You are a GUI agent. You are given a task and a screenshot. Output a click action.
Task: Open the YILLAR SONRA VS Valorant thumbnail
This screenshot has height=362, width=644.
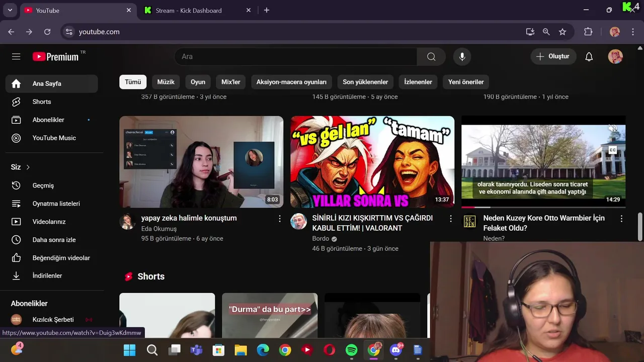point(372,162)
